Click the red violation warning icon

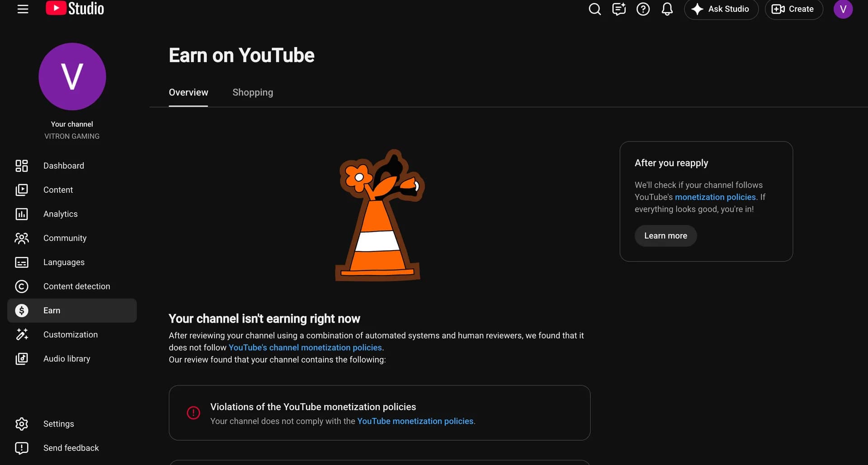click(x=193, y=413)
